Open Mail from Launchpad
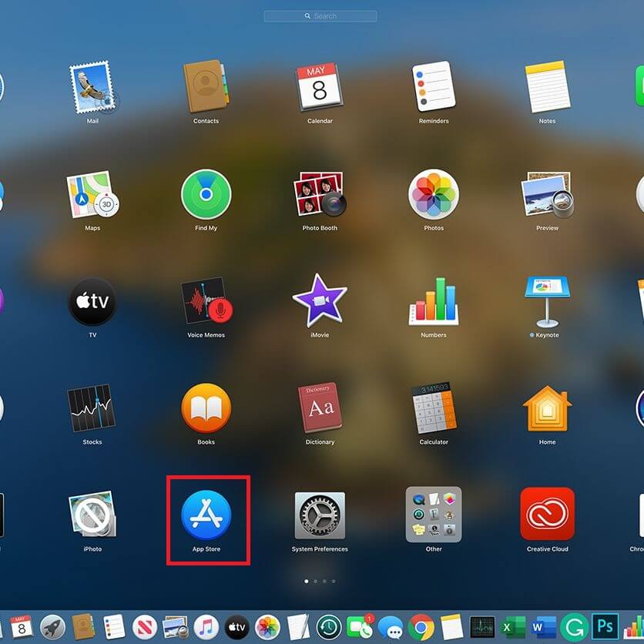Viewport: 644px width, 644px height. [x=93, y=88]
